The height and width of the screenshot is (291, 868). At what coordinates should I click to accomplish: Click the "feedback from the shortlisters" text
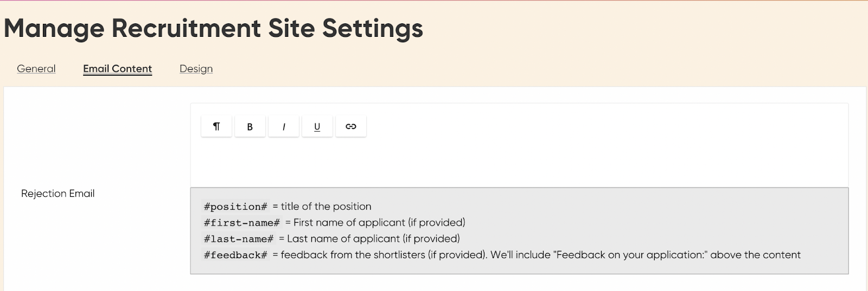(x=353, y=255)
